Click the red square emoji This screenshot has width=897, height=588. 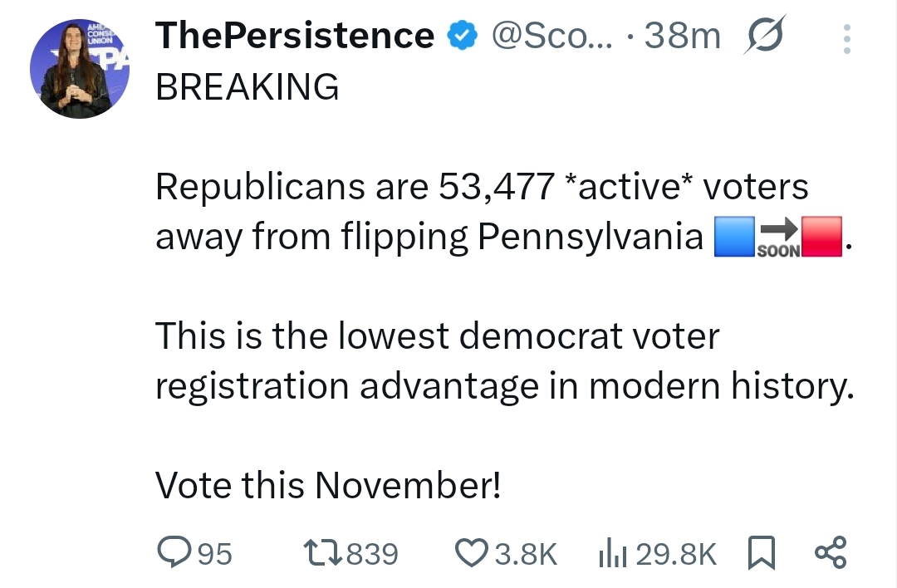[x=822, y=238]
